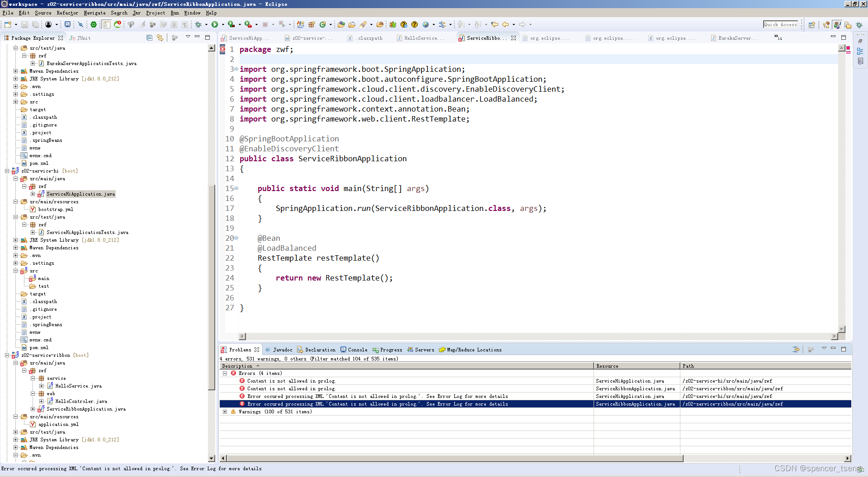Image resolution: width=868 pixels, height=477 pixels.
Task: Click the New Java Class toolbar icon
Action: [x=323, y=24]
